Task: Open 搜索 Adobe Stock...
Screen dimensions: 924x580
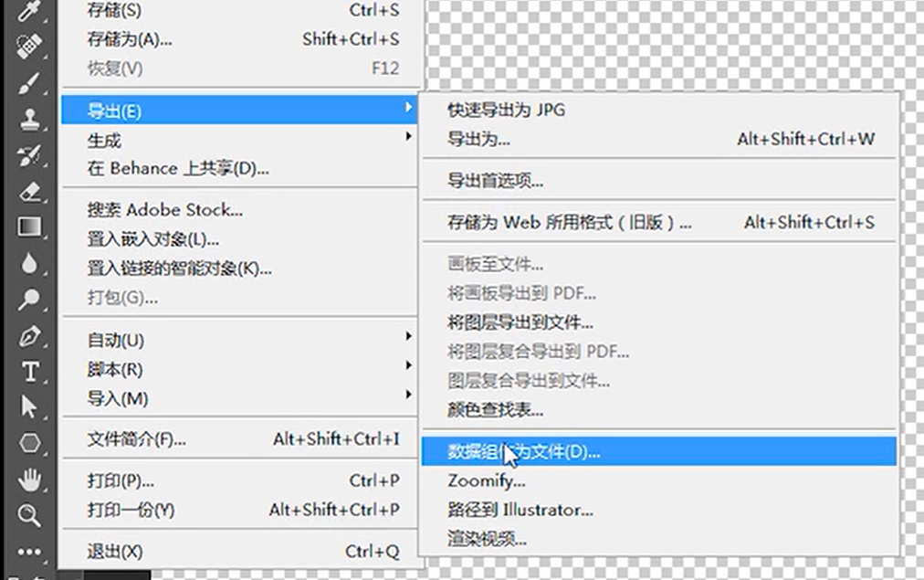Action: (239, 210)
